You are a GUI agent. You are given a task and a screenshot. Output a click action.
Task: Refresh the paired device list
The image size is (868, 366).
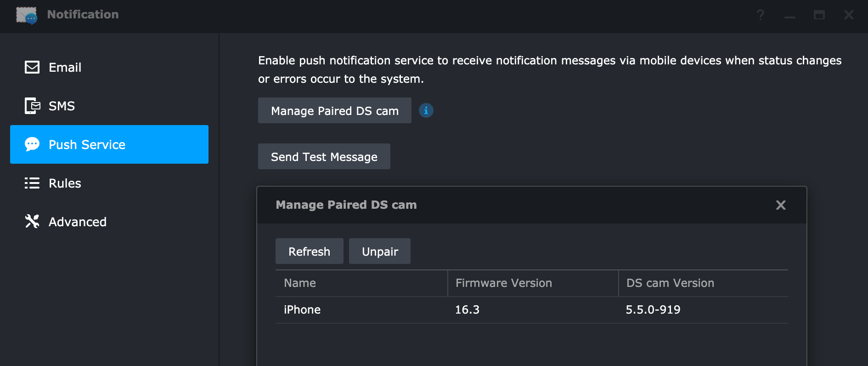(x=310, y=251)
